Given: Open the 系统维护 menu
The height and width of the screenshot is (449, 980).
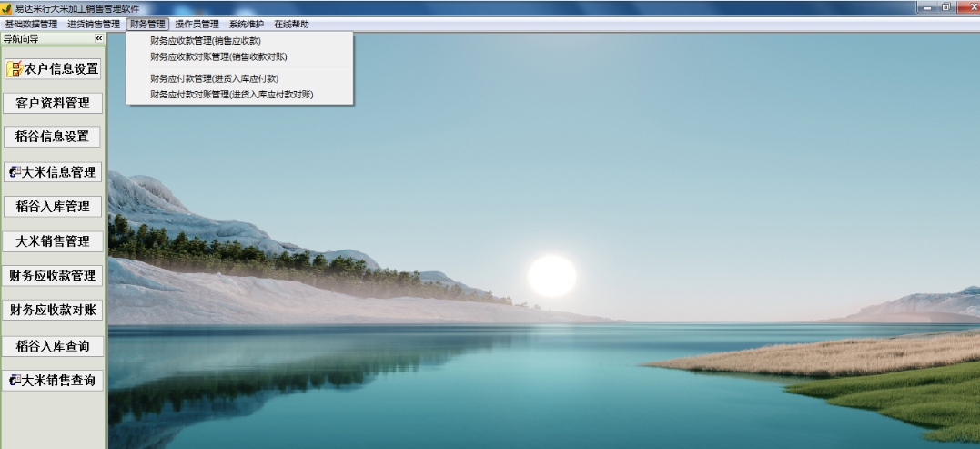Looking at the screenshot, I should tap(247, 25).
